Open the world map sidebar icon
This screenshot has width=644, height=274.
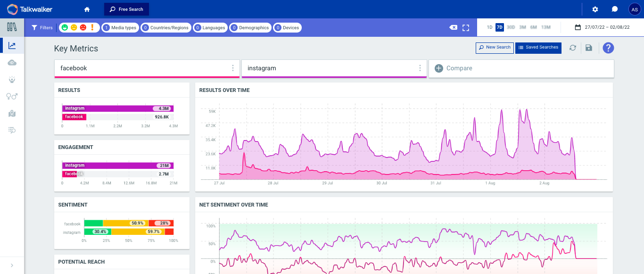[x=12, y=113]
